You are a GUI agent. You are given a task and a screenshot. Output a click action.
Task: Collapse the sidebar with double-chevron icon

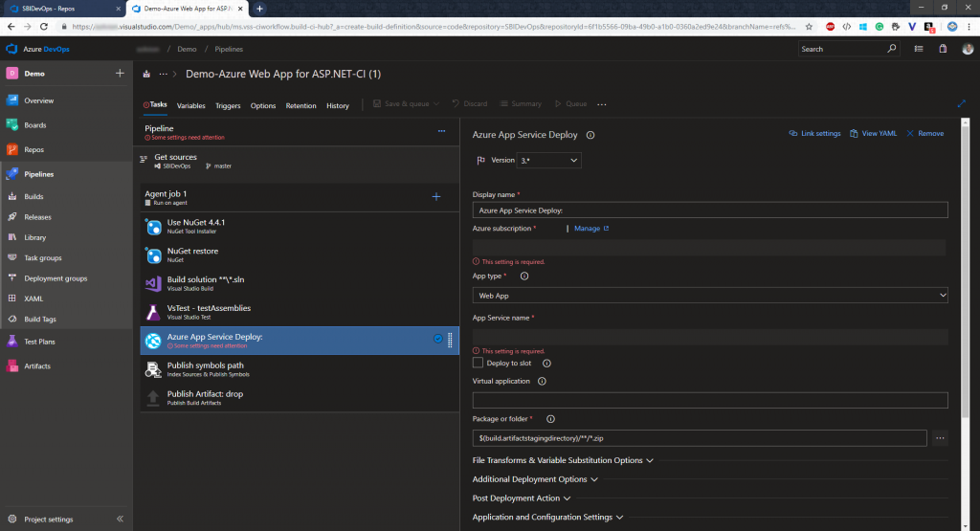120,520
